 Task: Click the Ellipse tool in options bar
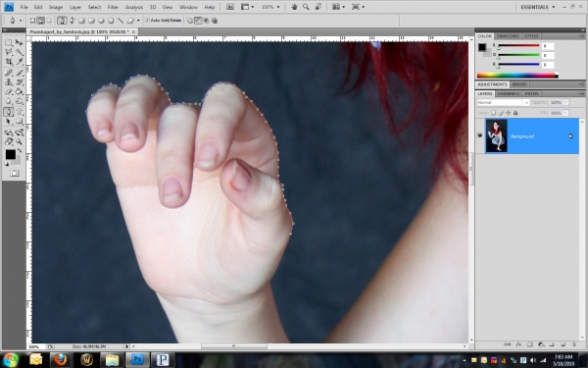pos(101,21)
